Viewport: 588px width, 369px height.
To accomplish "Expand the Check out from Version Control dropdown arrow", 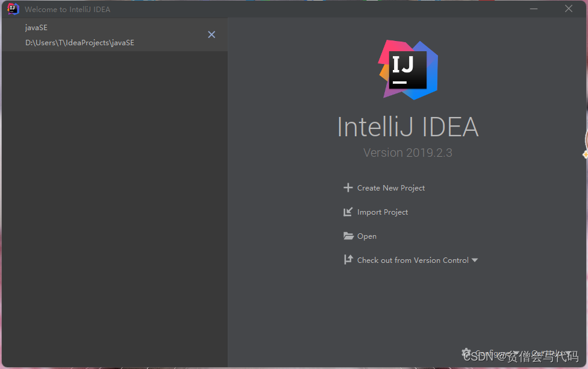I will [x=475, y=260].
